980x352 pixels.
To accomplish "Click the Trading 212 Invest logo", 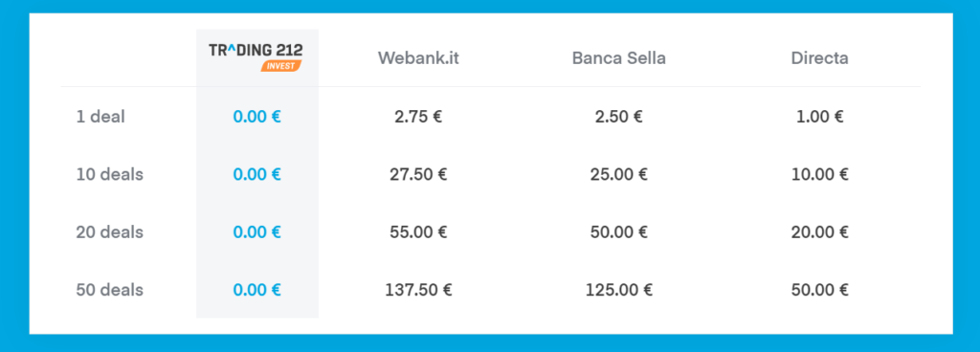I will [x=256, y=57].
